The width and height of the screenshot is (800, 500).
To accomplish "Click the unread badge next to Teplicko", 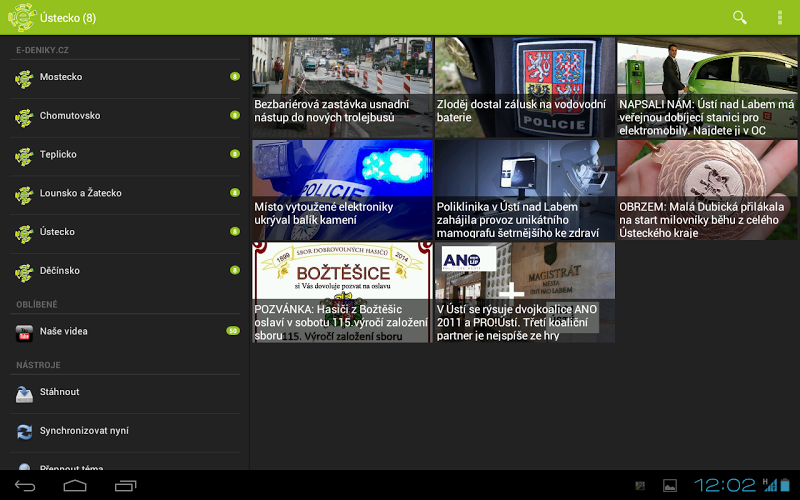I will pyautogui.click(x=235, y=154).
